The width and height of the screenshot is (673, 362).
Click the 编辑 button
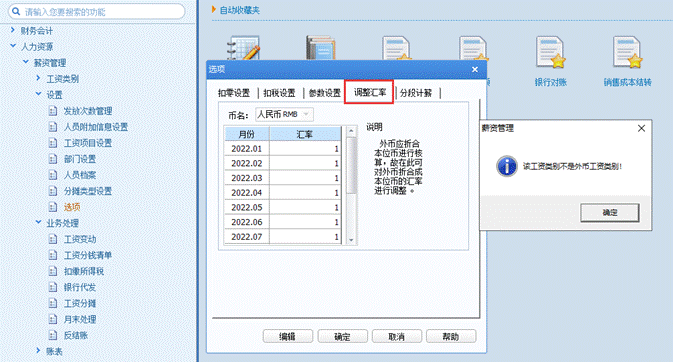[x=288, y=337]
